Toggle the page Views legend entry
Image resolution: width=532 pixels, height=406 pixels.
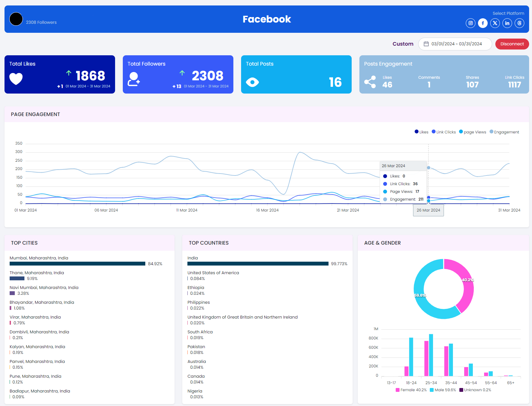pyautogui.click(x=472, y=132)
